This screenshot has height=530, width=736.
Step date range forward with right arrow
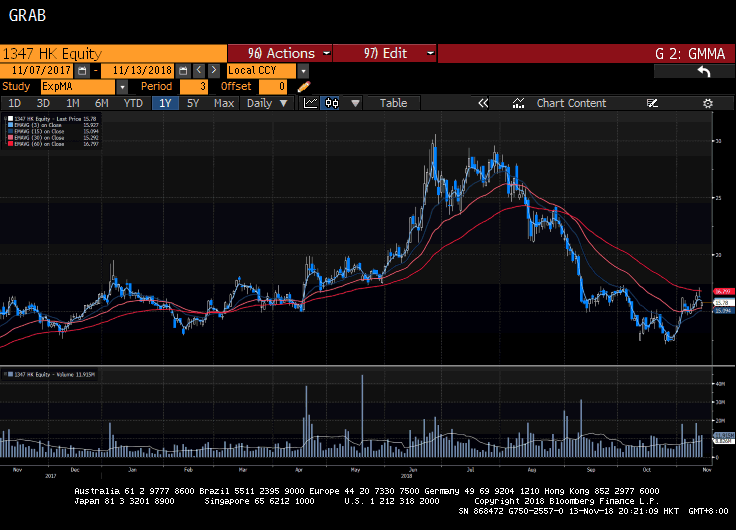(x=214, y=70)
